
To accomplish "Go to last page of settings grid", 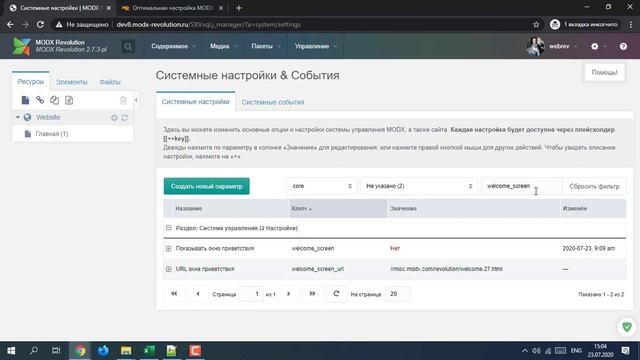I will click(x=312, y=294).
